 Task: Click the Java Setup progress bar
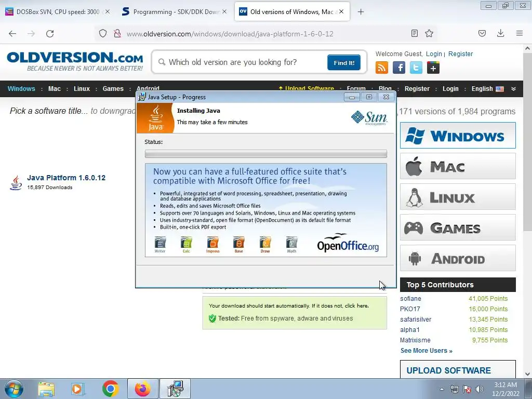pyautogui.click(x=265, y=154)
